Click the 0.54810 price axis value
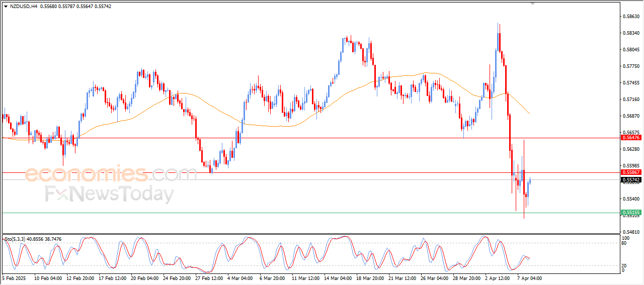The height and width of the screenshot is (285, 644). pyautogui.click(x=631, y=232)
